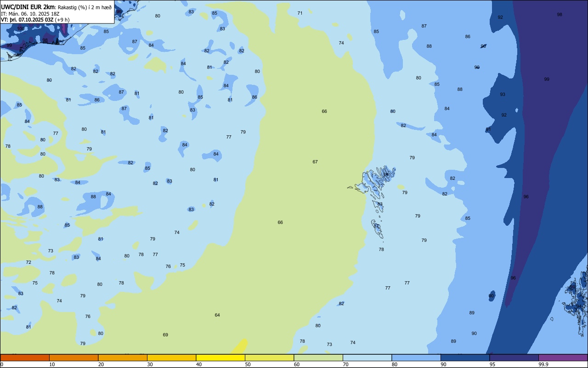Click the orange 10–20 legend swatch

click(73, 357)
